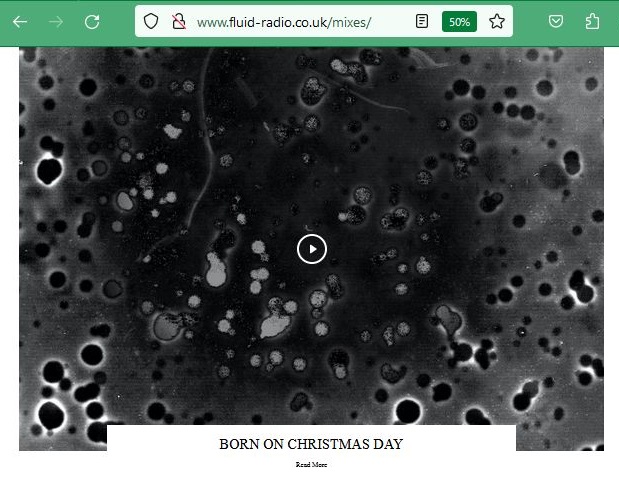The height and width of the screenshot is (483, 619).
Task: Open the extensions puzzle-piece menu
Action: click(592, 21)
